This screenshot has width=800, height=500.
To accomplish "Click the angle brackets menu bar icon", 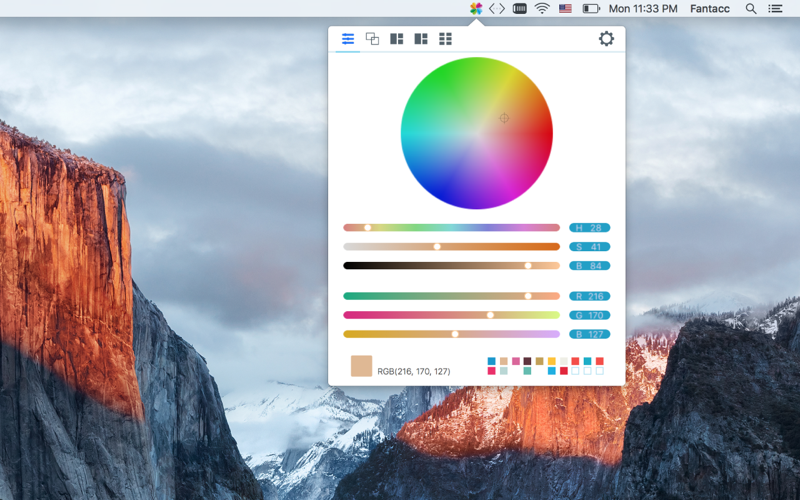I will pyautogui.click(x=497, y=8).
